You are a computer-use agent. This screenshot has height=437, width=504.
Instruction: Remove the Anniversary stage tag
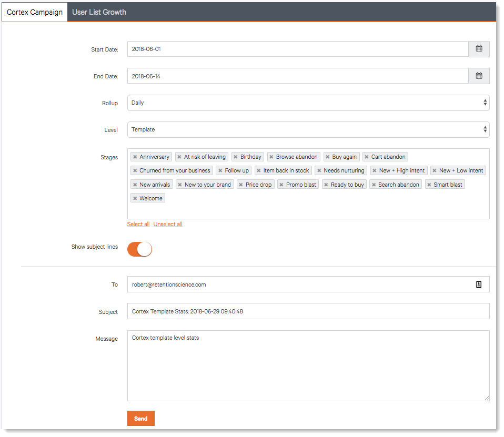135,157
